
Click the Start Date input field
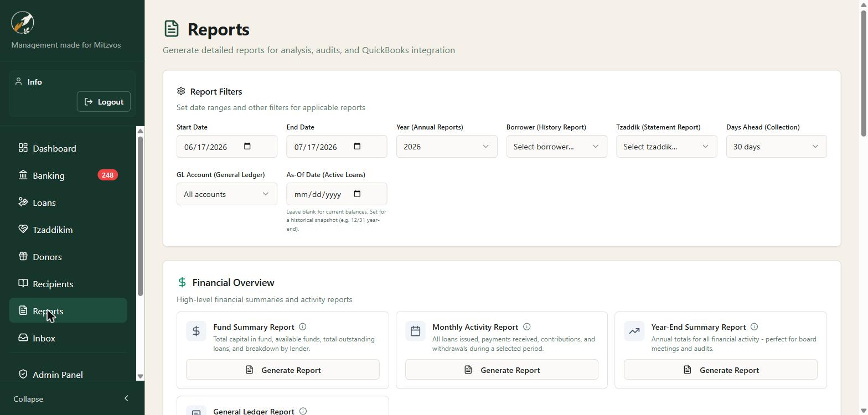tap(227, 147)
